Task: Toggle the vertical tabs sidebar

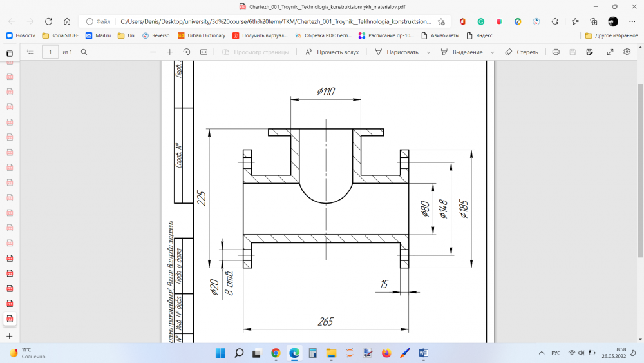Action: coord(9,53)
